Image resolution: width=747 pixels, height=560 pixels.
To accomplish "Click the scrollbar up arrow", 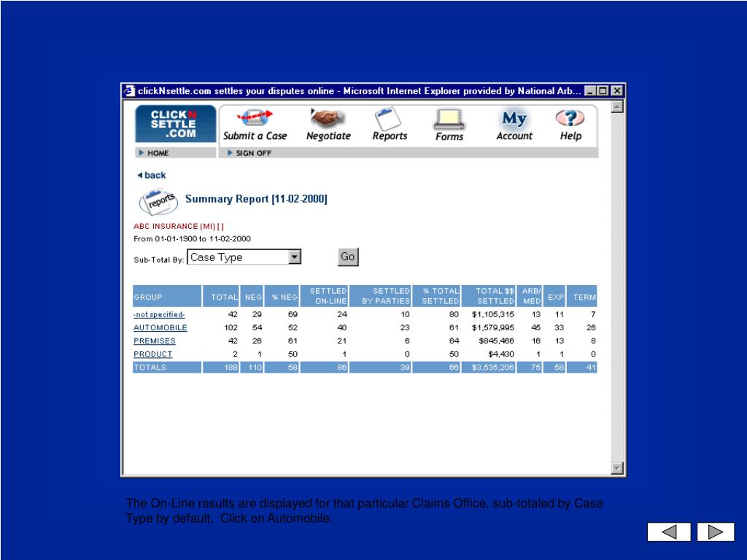I will coord(617,106).
